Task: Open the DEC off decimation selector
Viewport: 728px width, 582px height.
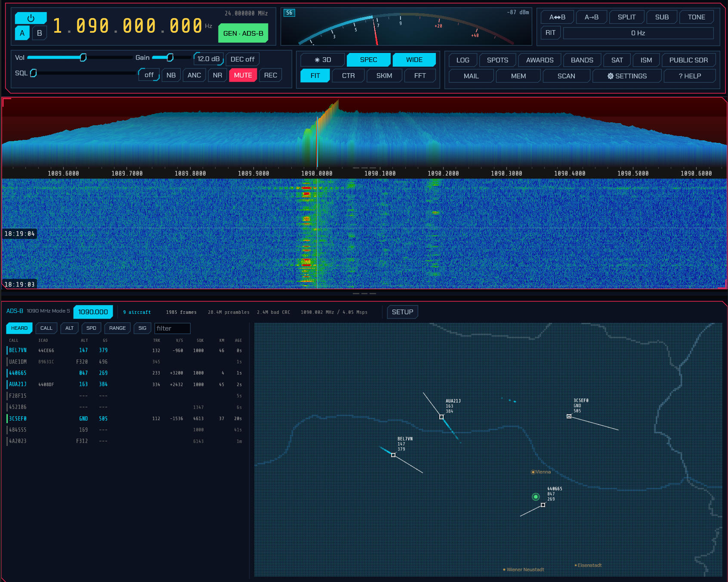Action: click(x=243, y=59)
